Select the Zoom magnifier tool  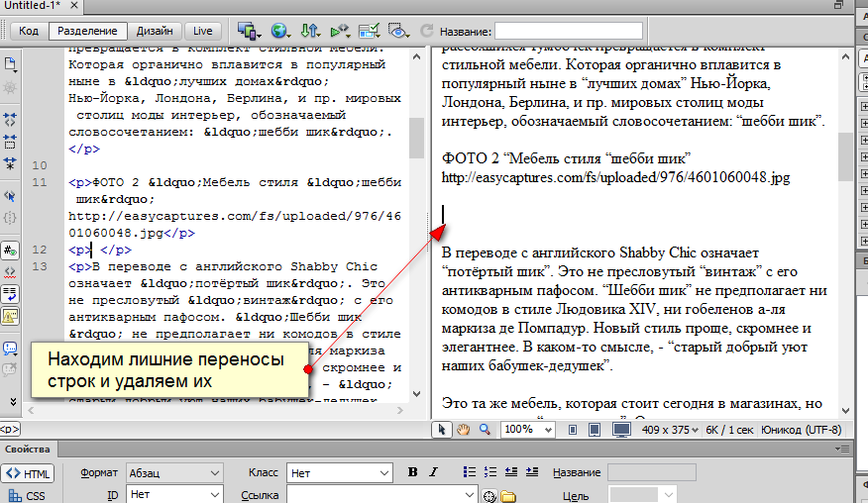tap(483, 430)
